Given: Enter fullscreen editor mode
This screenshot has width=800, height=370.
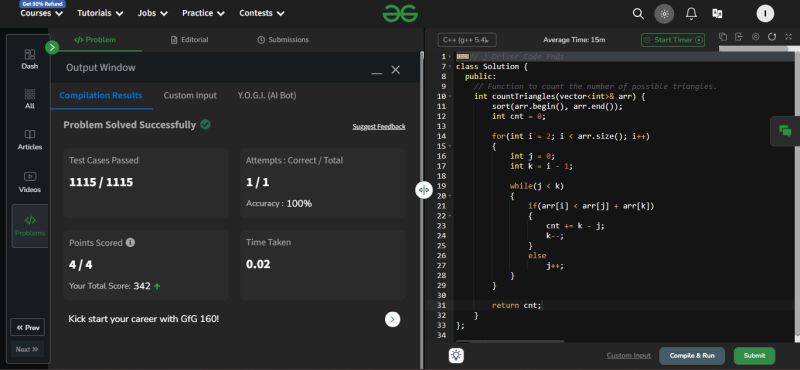Looking at the screenshot, I should (788, 37).
